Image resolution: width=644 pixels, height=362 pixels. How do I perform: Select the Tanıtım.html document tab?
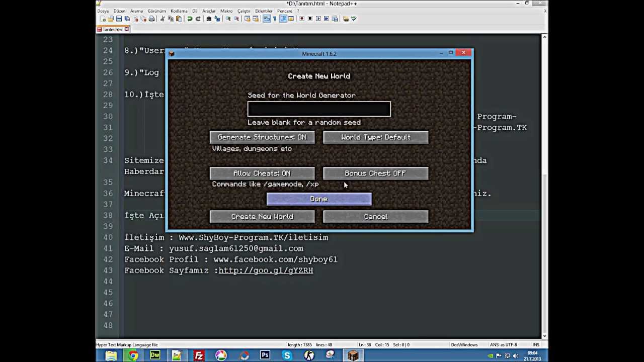113,29
